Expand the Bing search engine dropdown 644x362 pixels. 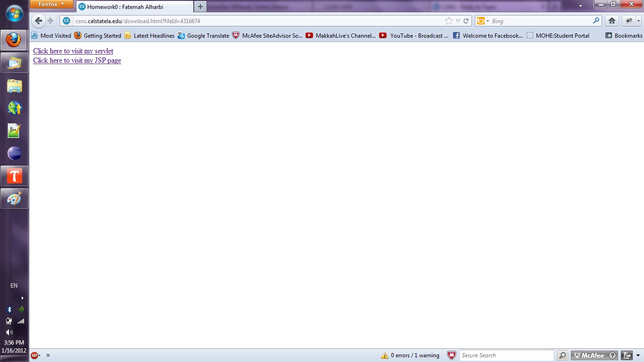pos(483,21)
